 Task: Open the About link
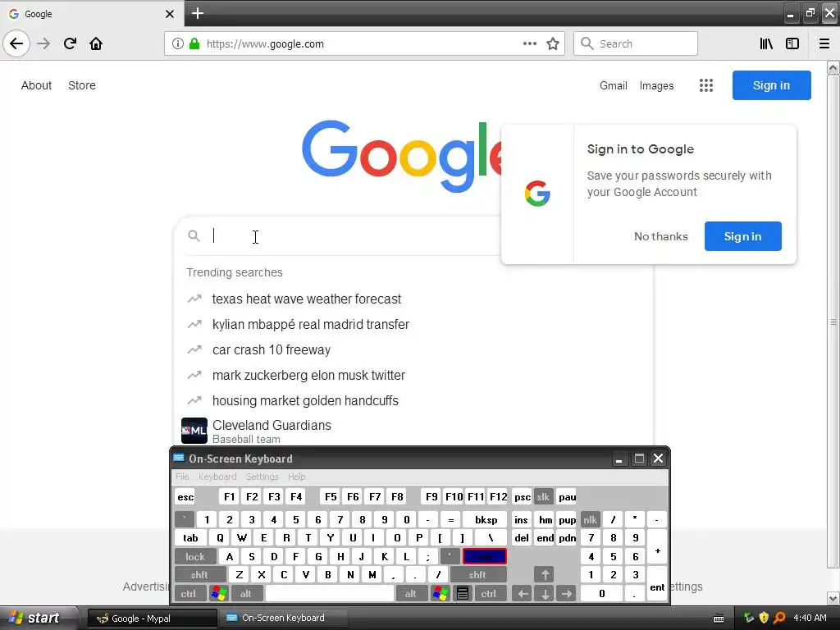pyautogui.click(x=36, y=85)
